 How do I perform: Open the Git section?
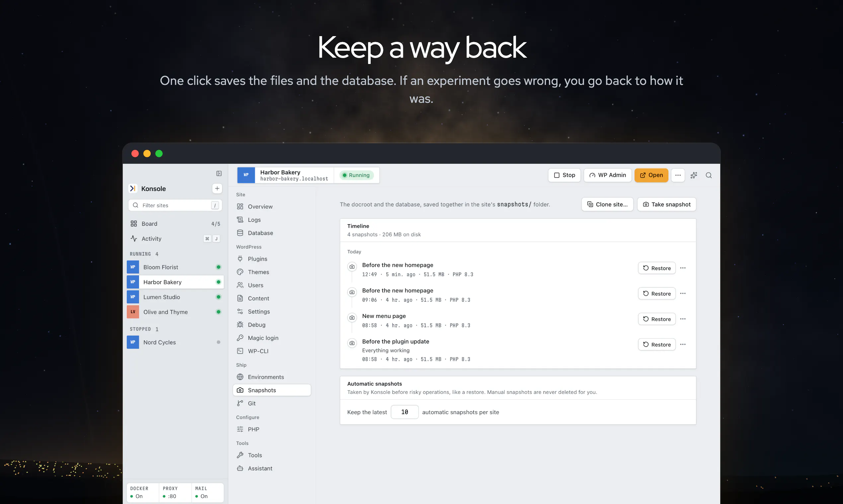pos(271,404)
